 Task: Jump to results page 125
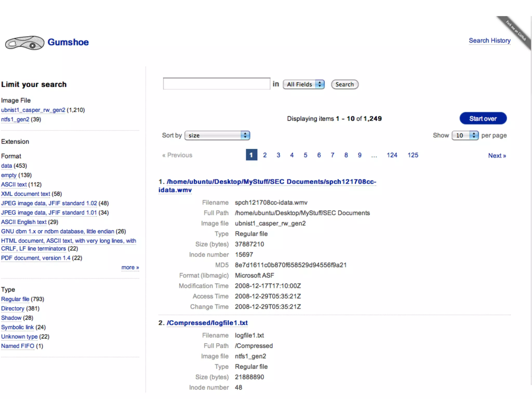pos(413,155)
